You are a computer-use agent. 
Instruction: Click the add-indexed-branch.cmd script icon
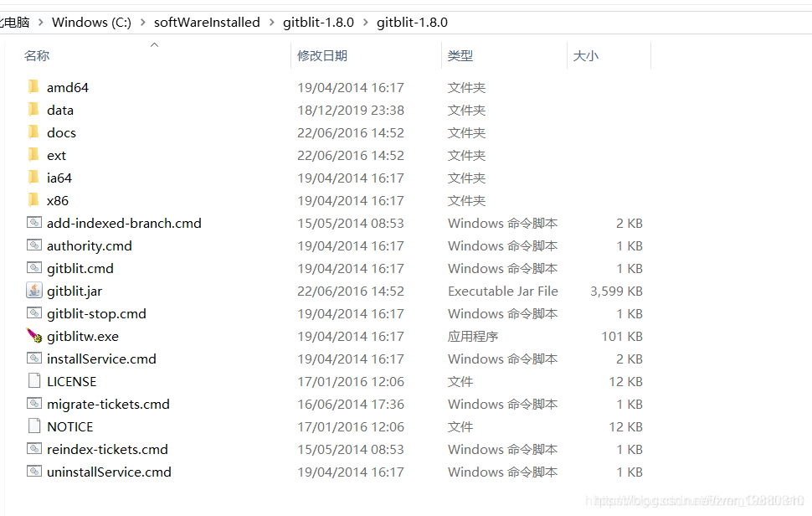point(34,223)
